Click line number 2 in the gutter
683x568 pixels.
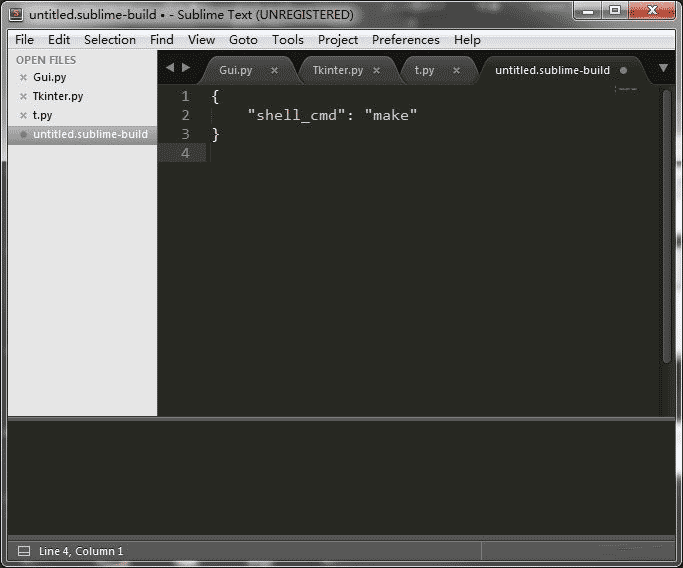tap(185, 115)
